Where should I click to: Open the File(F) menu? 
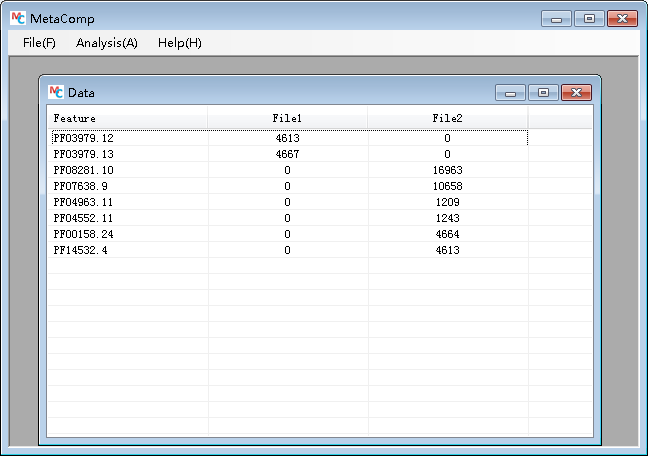(39, 43)
